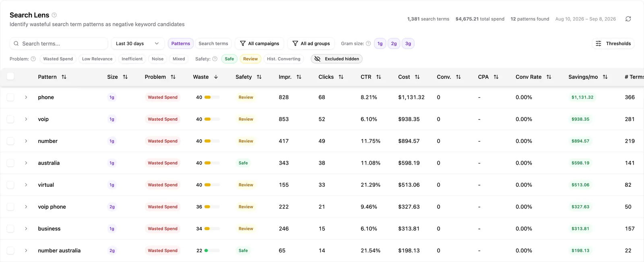Check the box for the voip row
This screenshot has width=644, height=262.
pyautogui.click(x=10, y=119)
